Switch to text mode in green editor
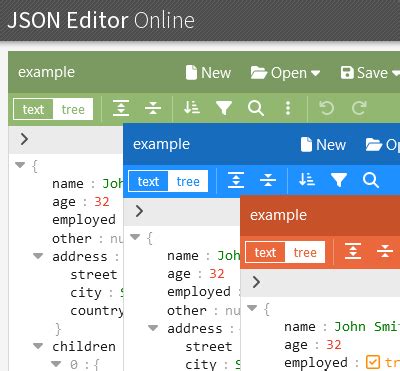 (x=33, y=109)
